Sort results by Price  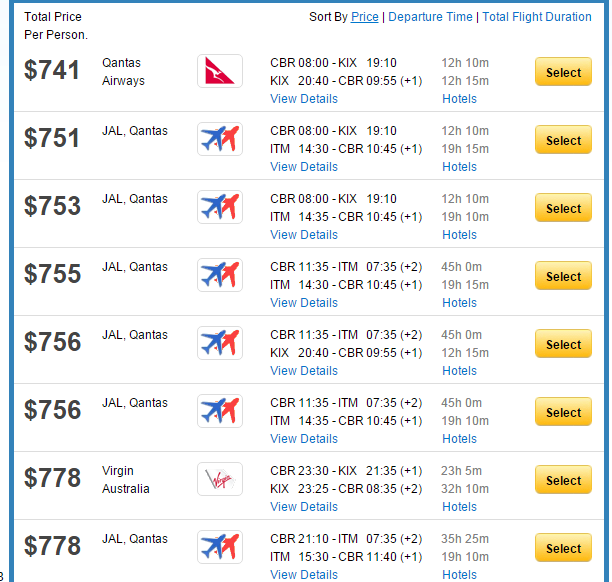point(365,17)
